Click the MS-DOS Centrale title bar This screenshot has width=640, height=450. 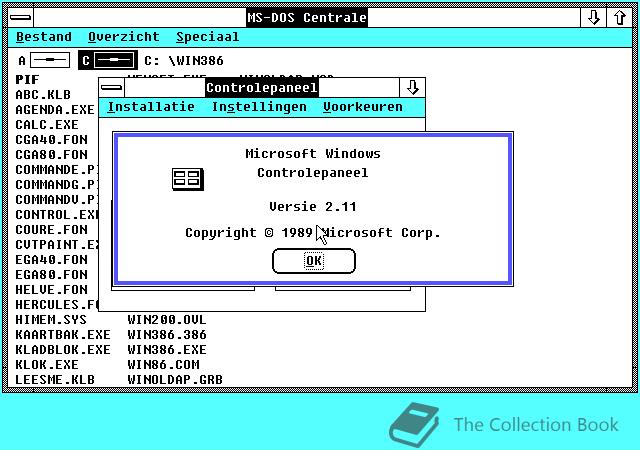point(307,18)
